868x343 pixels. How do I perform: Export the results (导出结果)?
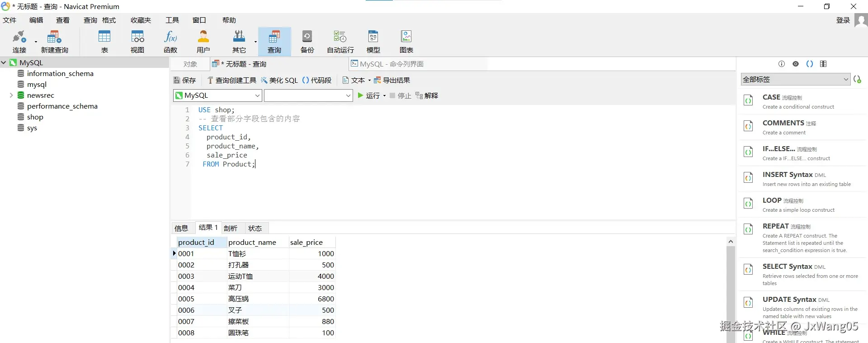392,80
